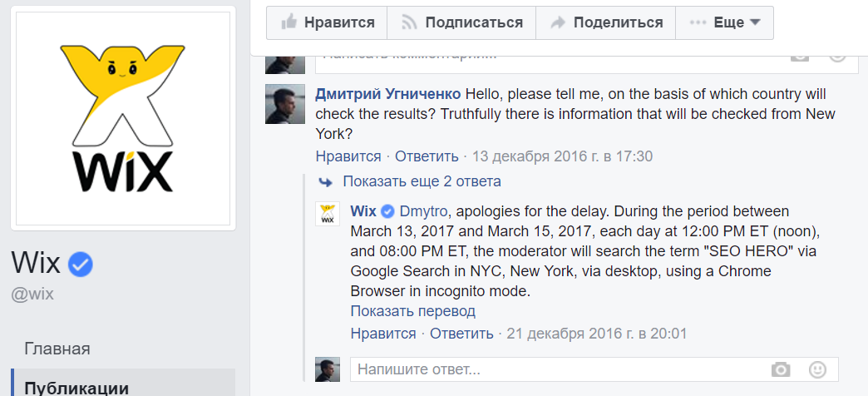Click the verified checkmark beside the Wix reply name
The height and width of the screenshot is (396, 868).
click(388, 211)
